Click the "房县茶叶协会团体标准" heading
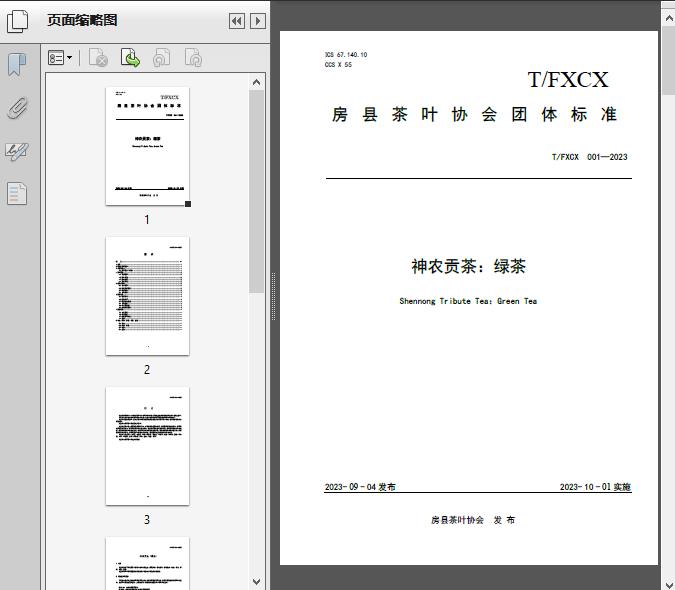This screenshot has height=590, width=675. pos(474,114)
